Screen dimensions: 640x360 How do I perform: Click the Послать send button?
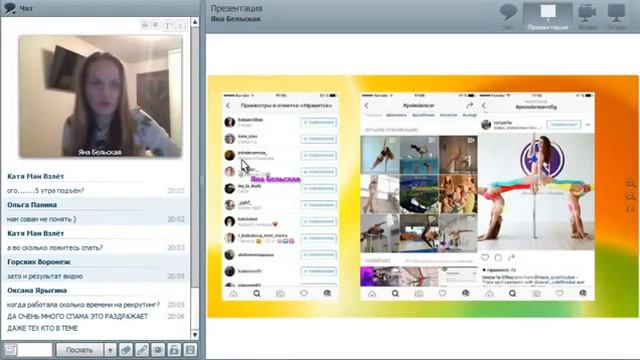[79, 350]
